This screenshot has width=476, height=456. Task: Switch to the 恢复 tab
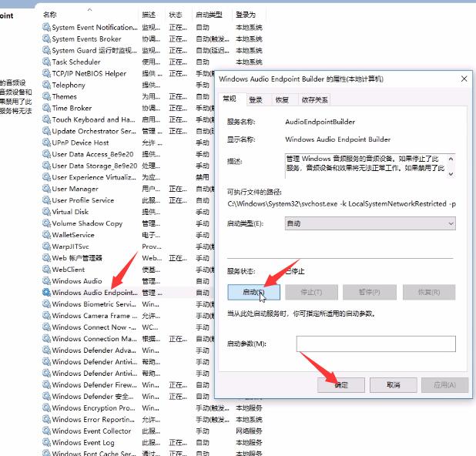tap(282, 100)
